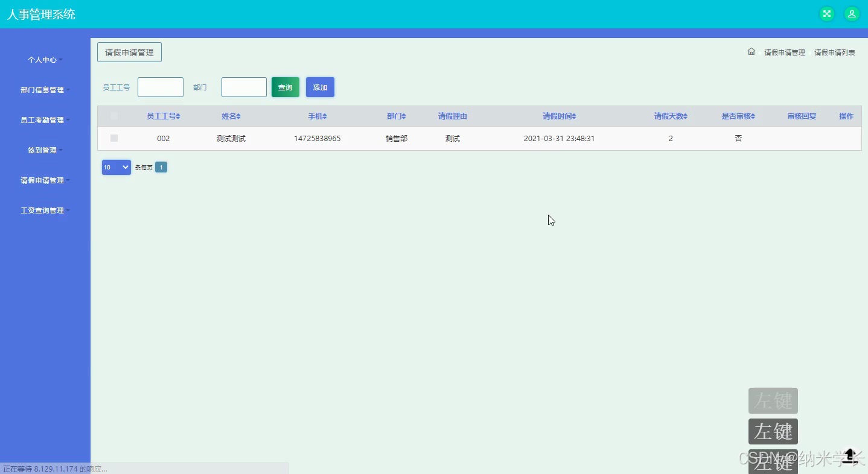
Task: Focus the 员工工号 search input
Action: click(x=161, y=87)
